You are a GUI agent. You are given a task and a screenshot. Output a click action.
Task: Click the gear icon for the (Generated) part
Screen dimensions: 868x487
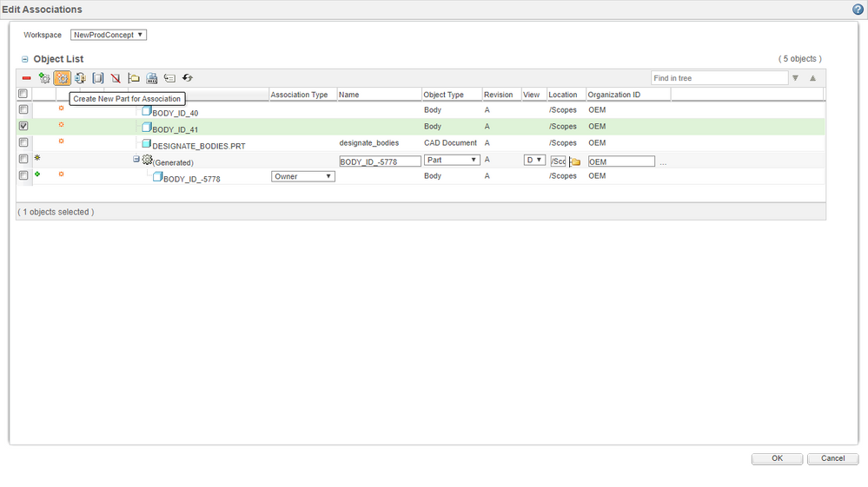[147, 160]
